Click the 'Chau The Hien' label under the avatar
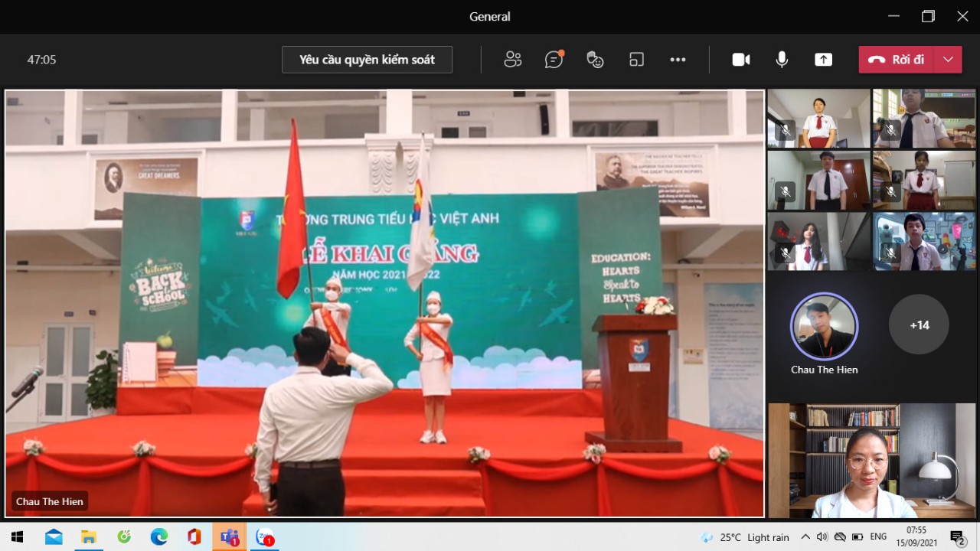This screenshot has height=551, width=980. (824, 370)
